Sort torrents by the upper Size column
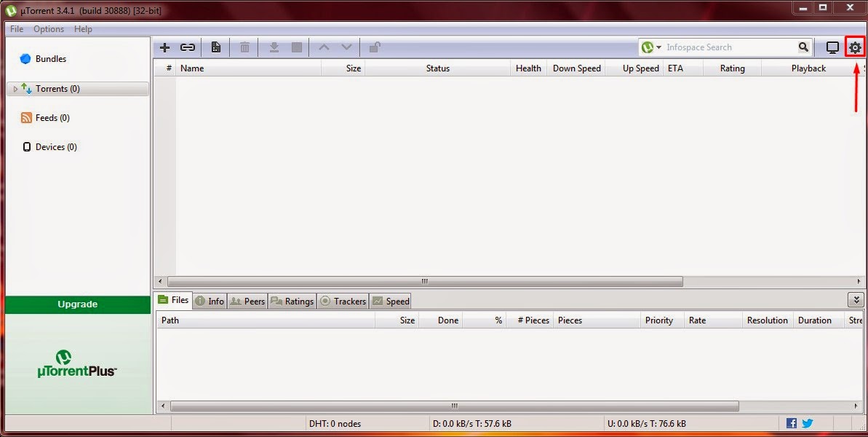This screenshot has height=437, width=868. (343, 68)
